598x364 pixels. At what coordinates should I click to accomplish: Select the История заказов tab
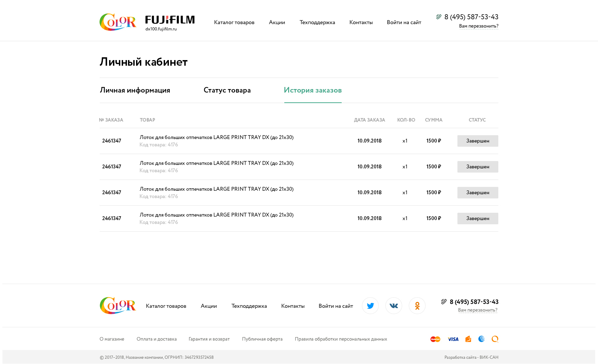click(313, 90)
